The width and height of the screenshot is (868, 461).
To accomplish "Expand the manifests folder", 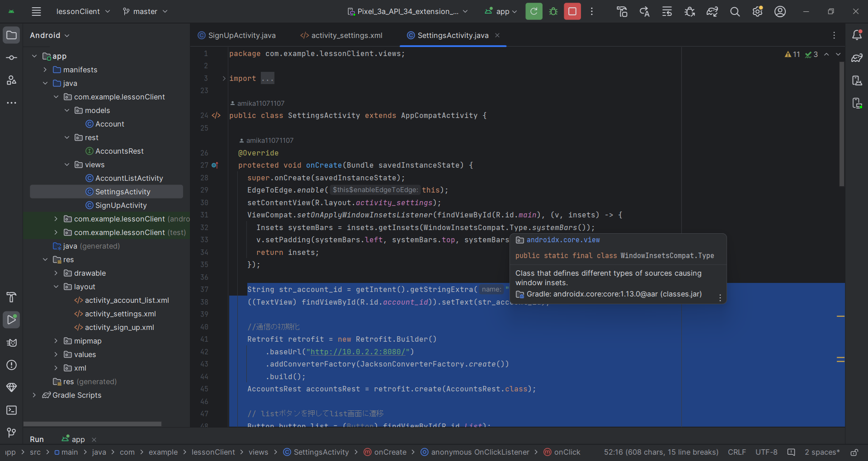I will [45, 70].
